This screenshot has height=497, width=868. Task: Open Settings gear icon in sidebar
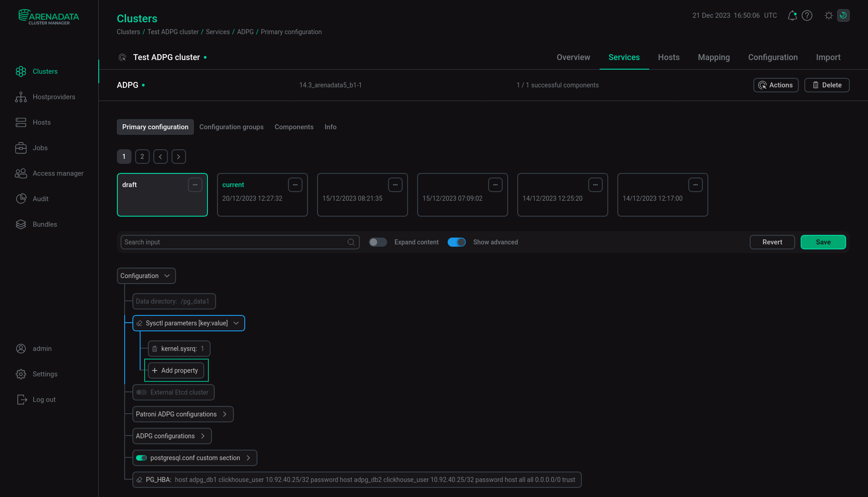click(21, 374)
